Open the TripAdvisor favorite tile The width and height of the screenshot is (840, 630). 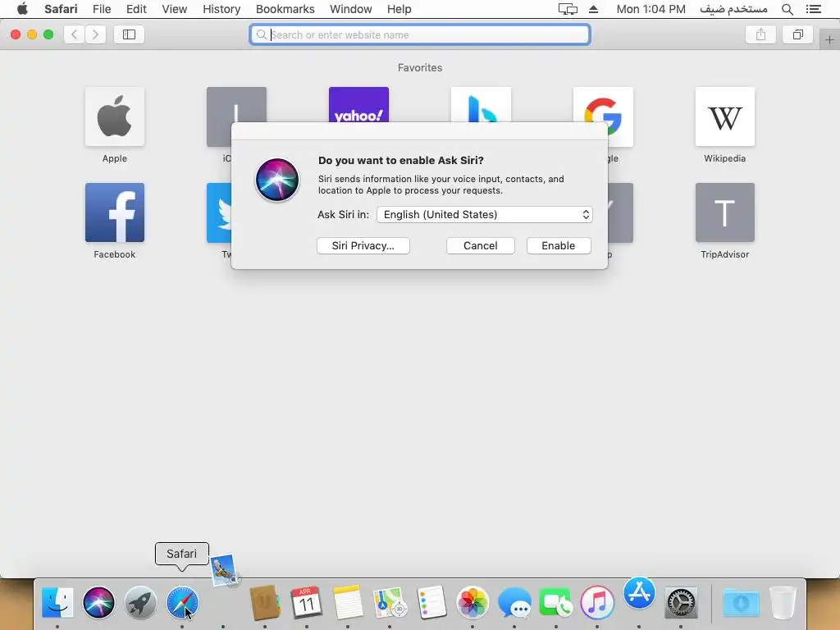click(x=725, y=212)
